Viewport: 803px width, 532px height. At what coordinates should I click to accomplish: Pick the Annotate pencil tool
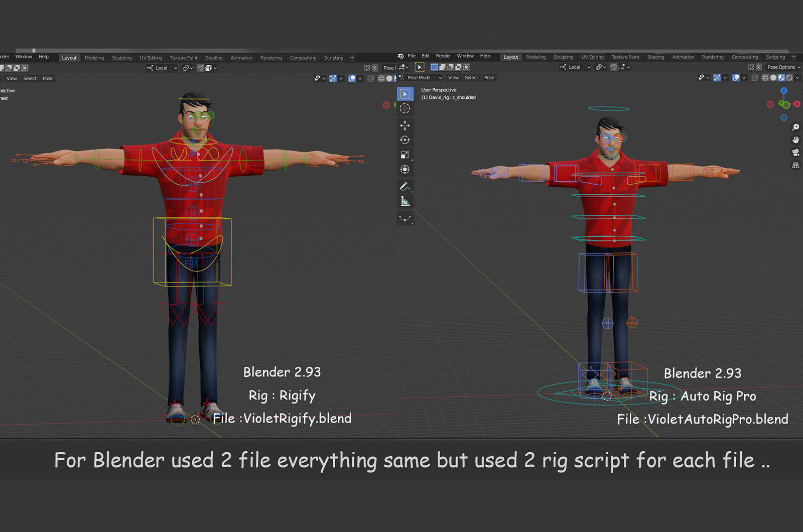tap(405, 187)
